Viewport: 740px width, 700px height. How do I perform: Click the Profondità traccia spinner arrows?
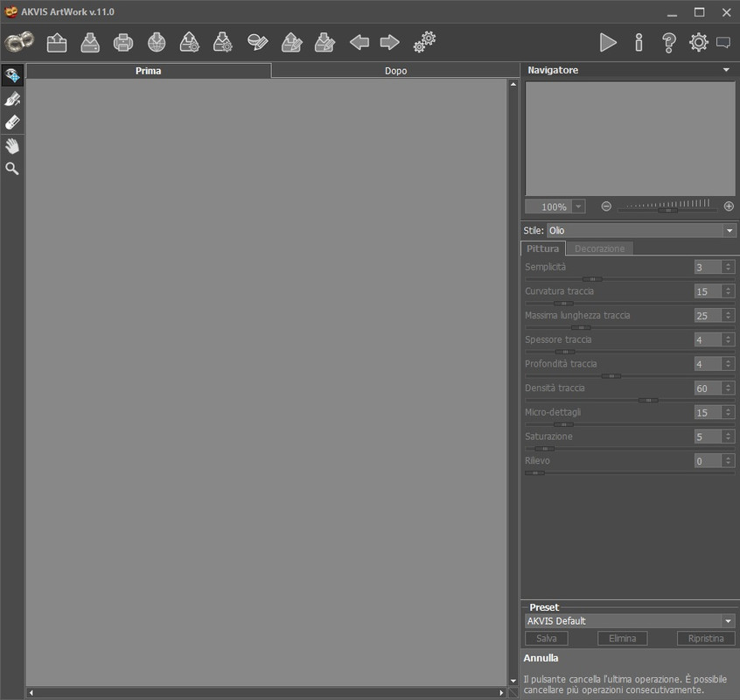(x=729, y=364)
